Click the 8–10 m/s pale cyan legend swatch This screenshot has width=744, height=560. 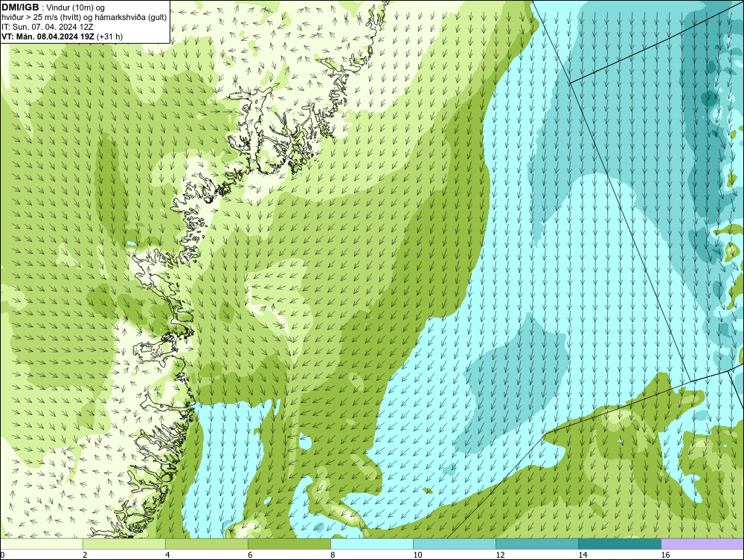pyautogui.click(x=372, y=544)
